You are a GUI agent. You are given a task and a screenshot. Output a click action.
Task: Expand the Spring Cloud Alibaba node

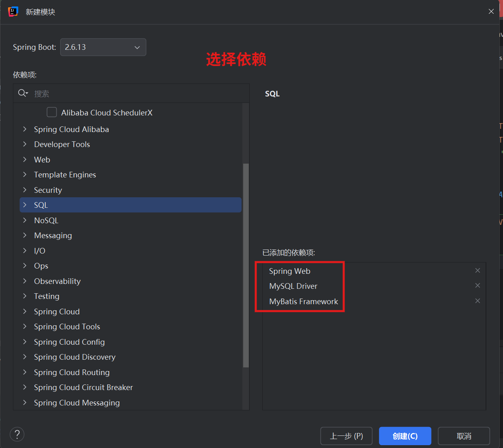click(x=25, y=129)
